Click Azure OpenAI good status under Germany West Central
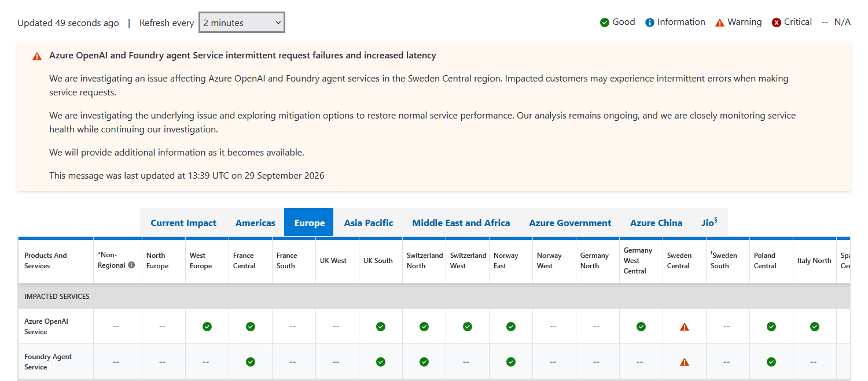Screen dimensions: 868x381 click(641, 327)
